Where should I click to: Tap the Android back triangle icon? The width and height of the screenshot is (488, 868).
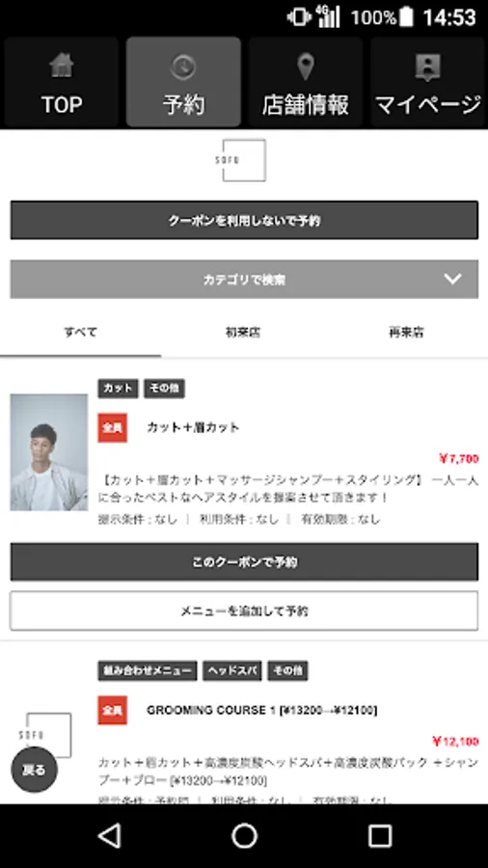pyautogui.click(x=110, y=835)
